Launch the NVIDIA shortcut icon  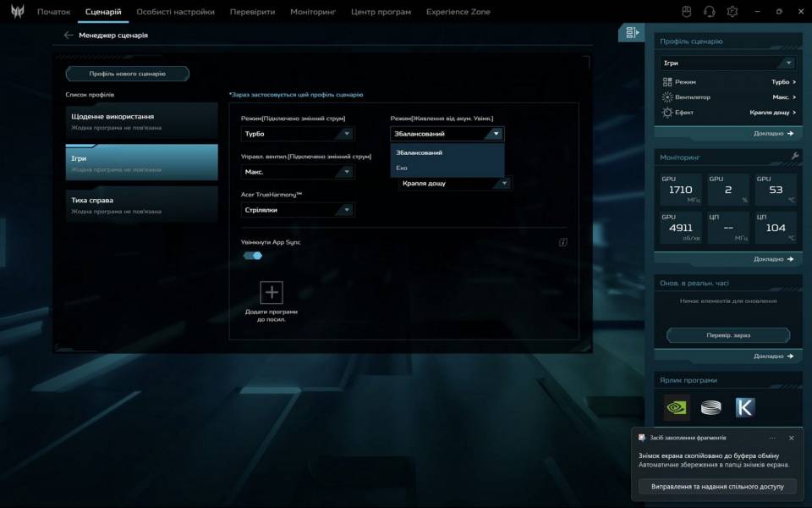[x=677, y=407]
